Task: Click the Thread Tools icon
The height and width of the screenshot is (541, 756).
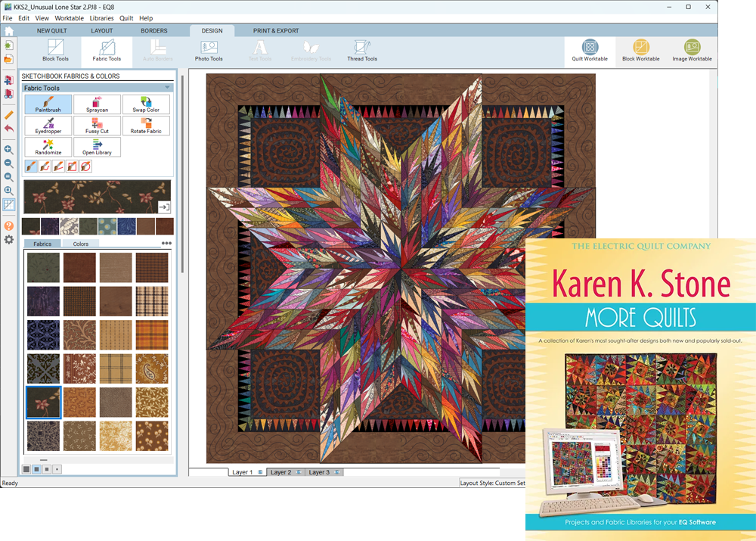Action: pyautogui.click(x=362, y=51)
